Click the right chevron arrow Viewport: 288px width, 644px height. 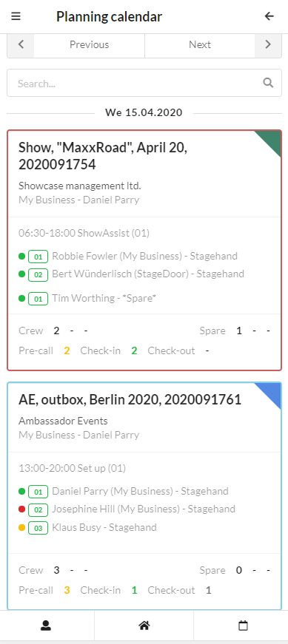click(268, 44)
